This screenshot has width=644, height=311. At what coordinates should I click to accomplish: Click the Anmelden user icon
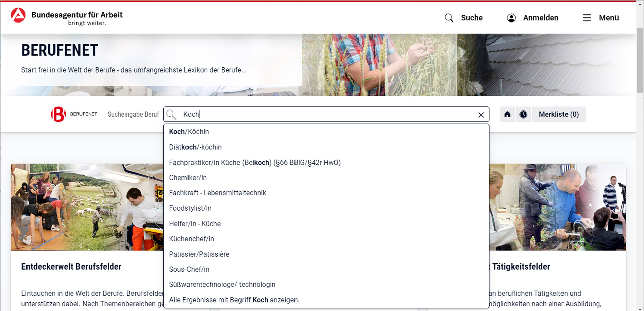click(x=511, y=18)
